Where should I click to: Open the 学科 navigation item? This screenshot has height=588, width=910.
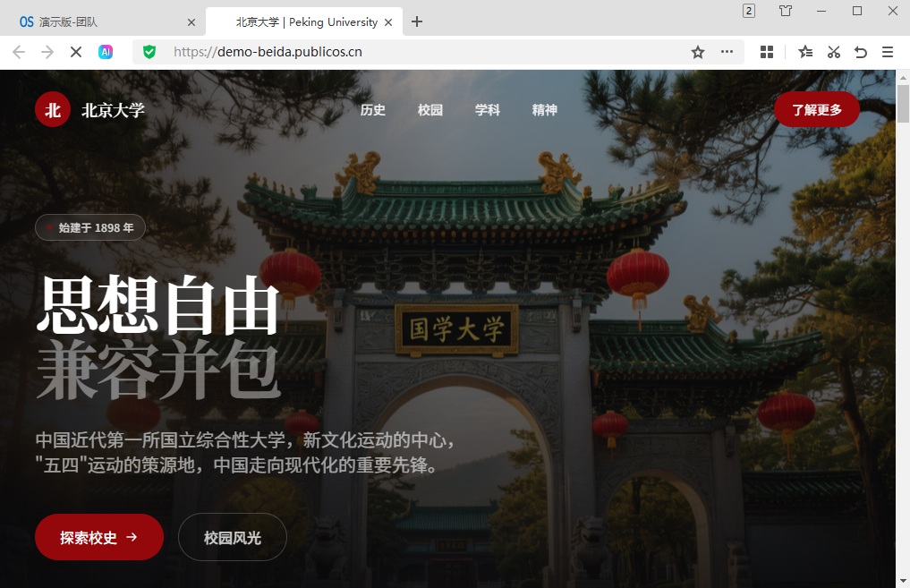coord(488,110)
